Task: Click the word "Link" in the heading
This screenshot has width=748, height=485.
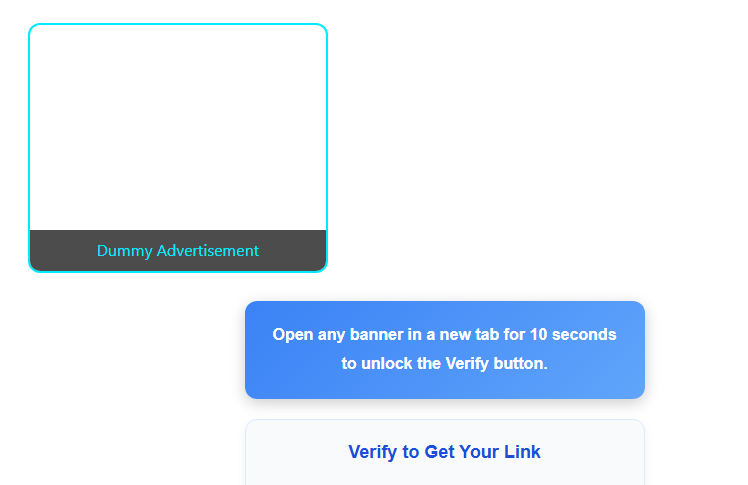Action: [522, 452]
